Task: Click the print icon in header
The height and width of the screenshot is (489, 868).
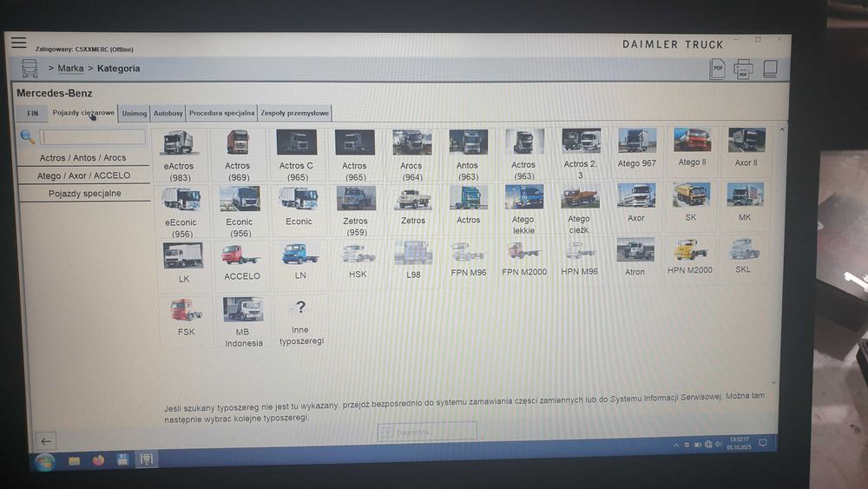Action: (744, 69)
